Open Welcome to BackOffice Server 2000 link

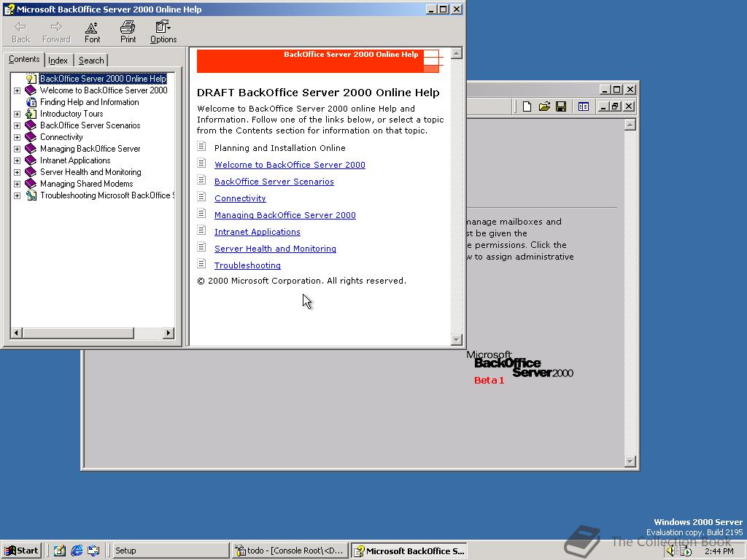290,165
